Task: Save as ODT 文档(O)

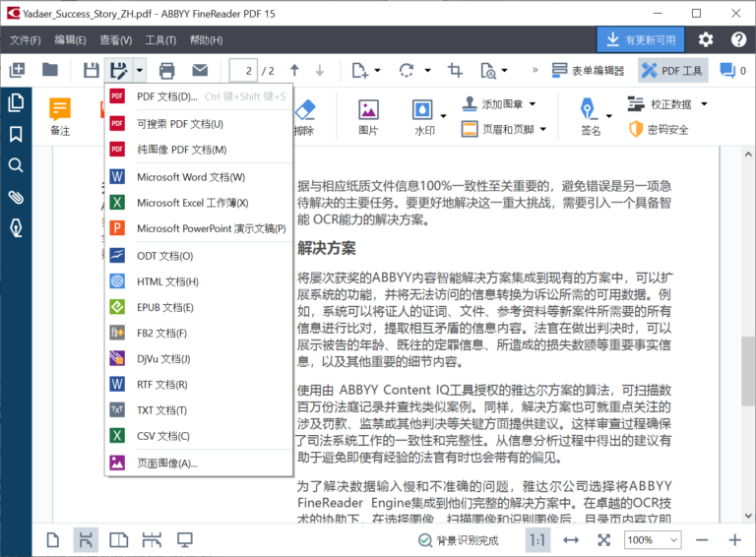Action: point(199,255)
